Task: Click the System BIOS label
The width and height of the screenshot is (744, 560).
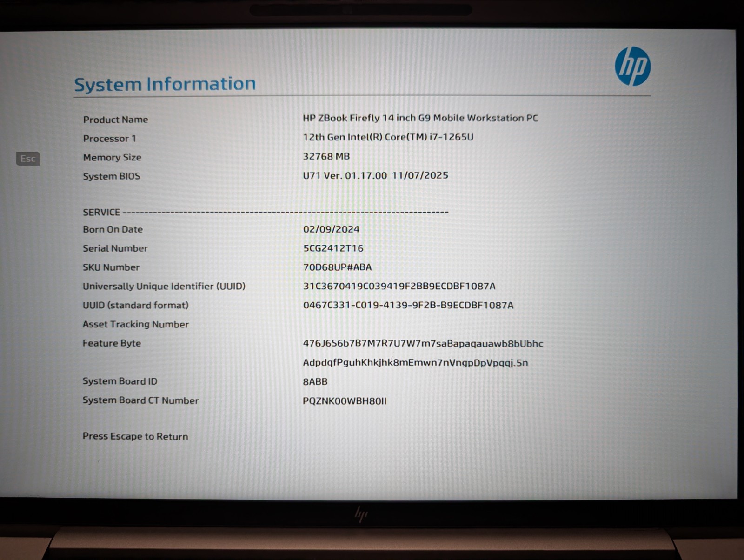Action: point(111,176)
